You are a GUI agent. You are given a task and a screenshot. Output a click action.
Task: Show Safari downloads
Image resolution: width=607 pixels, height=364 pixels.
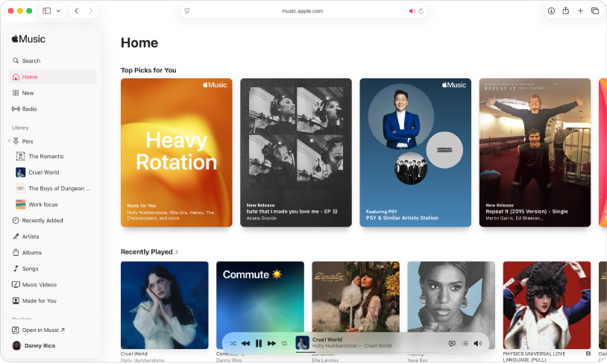coord(551,11)
